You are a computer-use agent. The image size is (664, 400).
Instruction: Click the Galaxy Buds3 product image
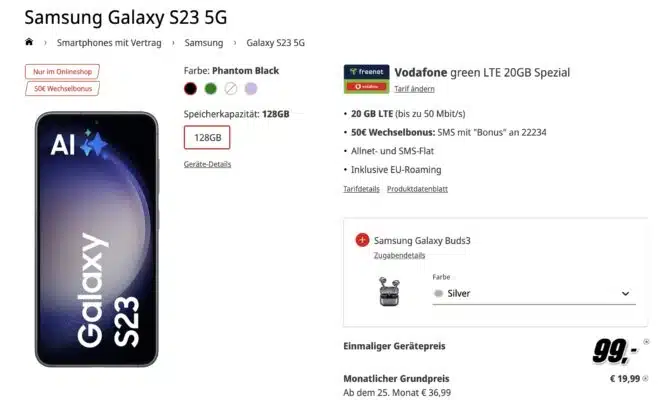(x=389, y=291)
